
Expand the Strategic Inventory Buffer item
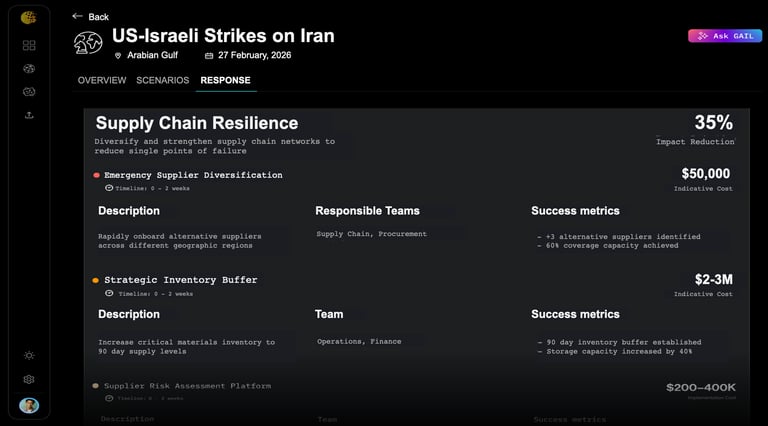(x=180, y=280)
